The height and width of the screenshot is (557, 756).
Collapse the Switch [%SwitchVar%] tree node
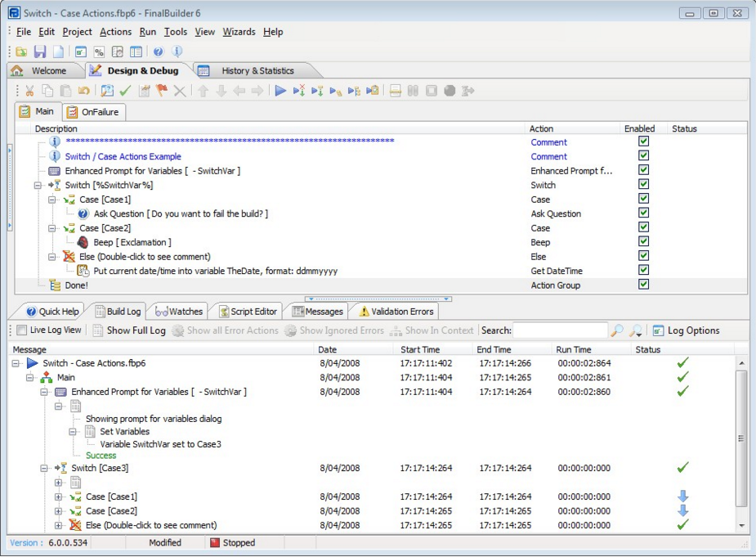pyautogui.click(x=38, y=186)
